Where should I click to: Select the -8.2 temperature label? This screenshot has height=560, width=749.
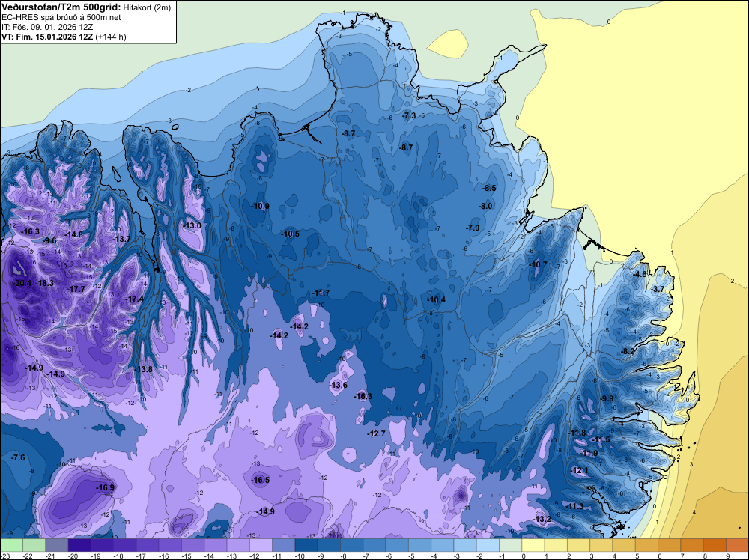click(628, 351)
